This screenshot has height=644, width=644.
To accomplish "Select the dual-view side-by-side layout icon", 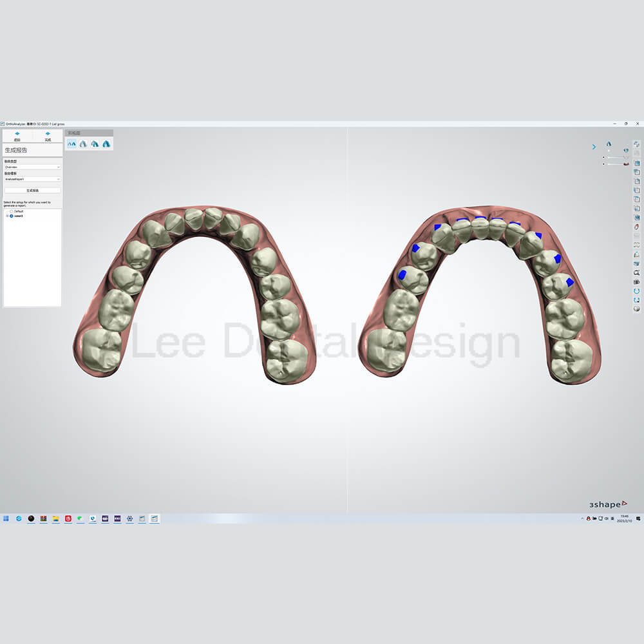I will click(x=71, y=144).
